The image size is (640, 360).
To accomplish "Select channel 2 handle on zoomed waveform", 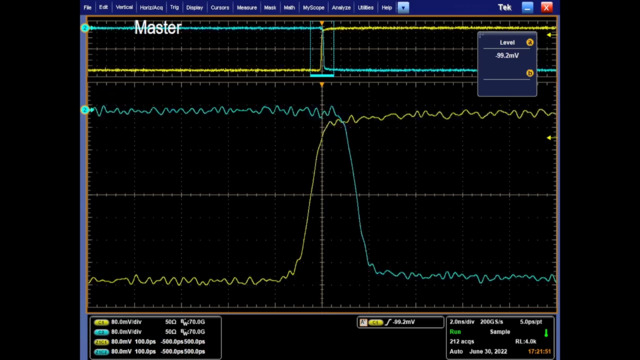I will (84, 110).
